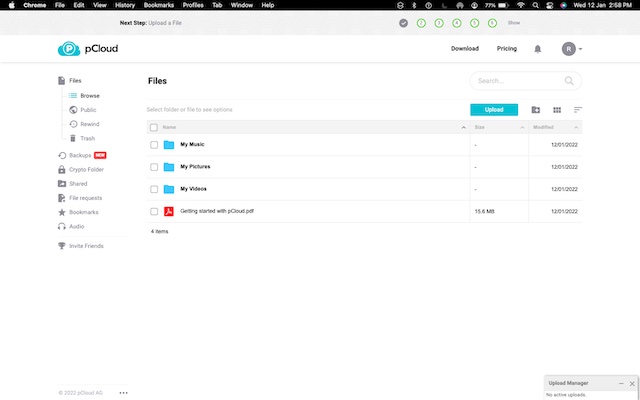Screen dimensions: 640x400
Task: Sort by Modified column arrow
Action: click(x=576, y=127)
